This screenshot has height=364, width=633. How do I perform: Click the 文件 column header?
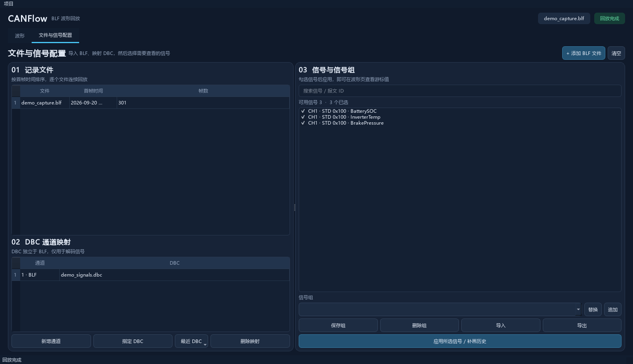pyautogui.click(x=45, y=91)
